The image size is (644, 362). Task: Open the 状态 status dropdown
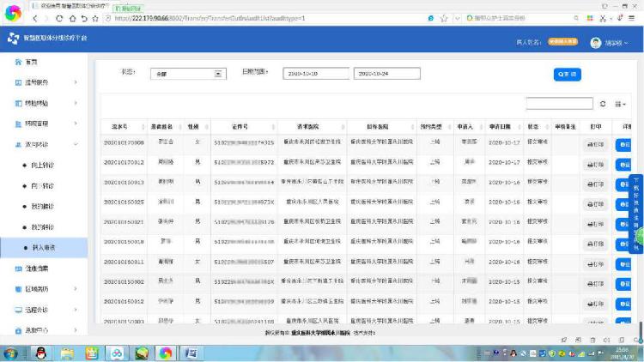tap(189, 74)
